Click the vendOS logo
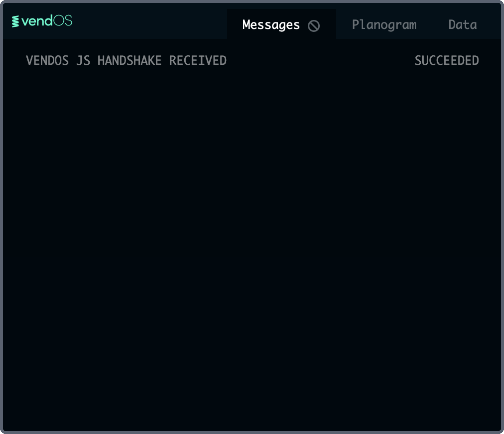 pyautogui.click(x=42, y=21)
